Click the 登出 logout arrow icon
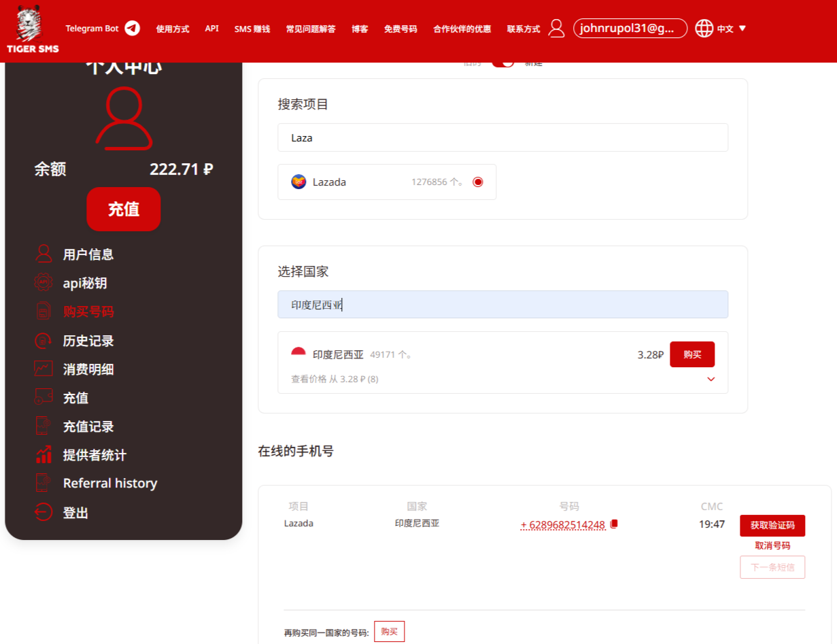This screenshot has height=644, width=837. point(44,513)
